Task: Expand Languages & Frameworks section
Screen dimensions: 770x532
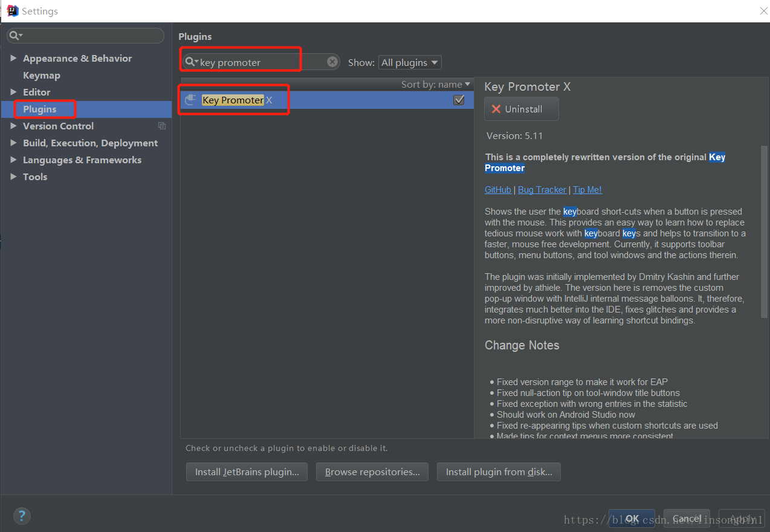Action: coord(14,160)
